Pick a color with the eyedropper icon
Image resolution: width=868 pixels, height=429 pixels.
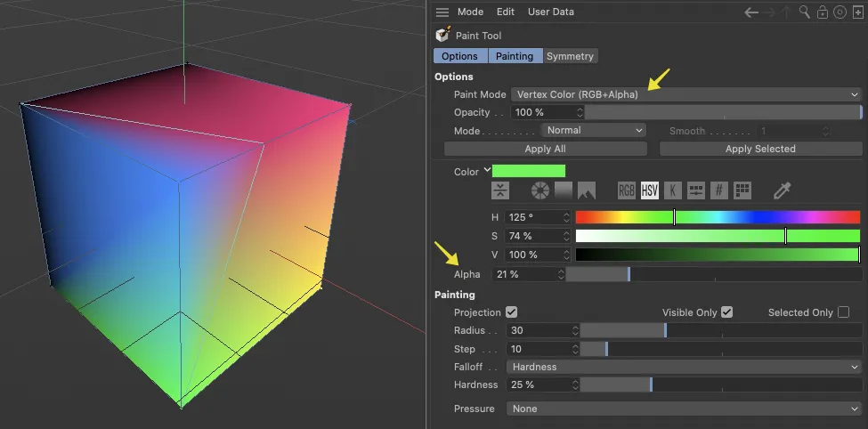pyautogui.click(x=783, y=190)
